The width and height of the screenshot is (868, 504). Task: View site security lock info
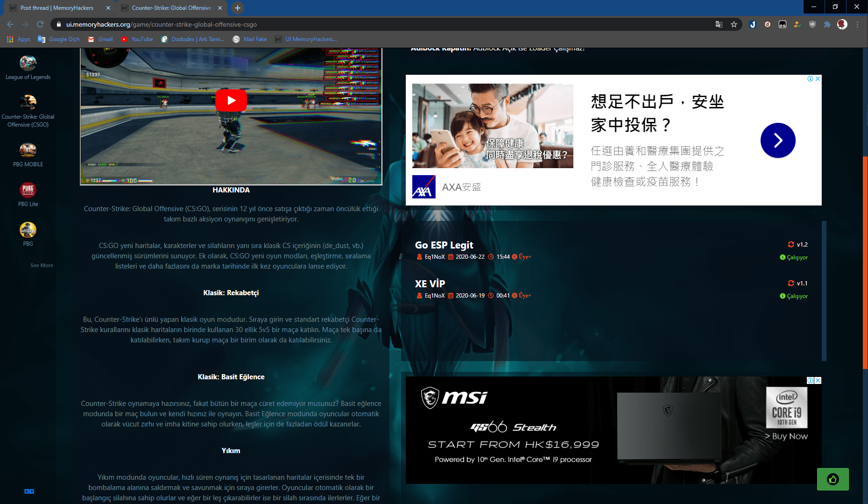pos(58,24)
